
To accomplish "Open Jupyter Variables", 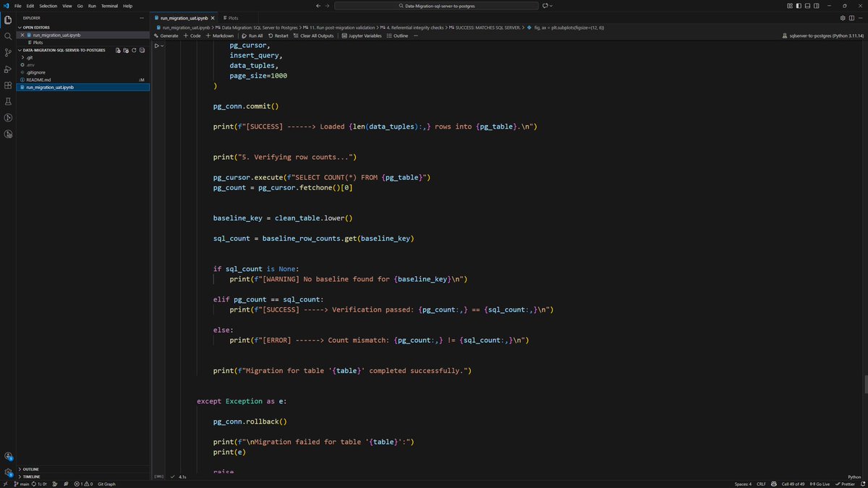I will (x=362, y=35).
